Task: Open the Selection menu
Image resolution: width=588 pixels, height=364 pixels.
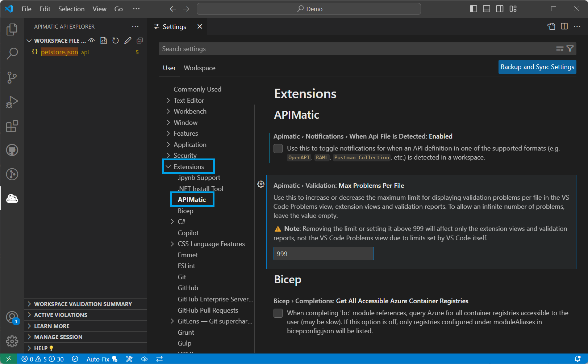Action: (71, 9)
